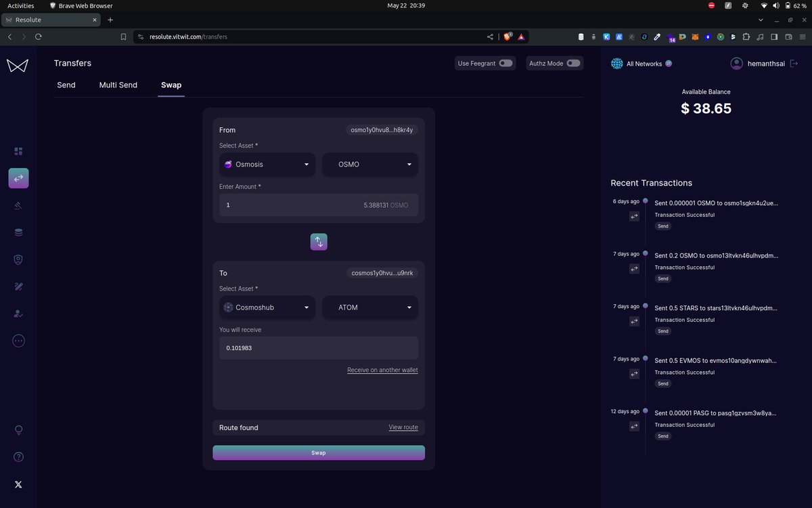
Task: Click the share icon in address bar
Action: (x=490, y=37)
